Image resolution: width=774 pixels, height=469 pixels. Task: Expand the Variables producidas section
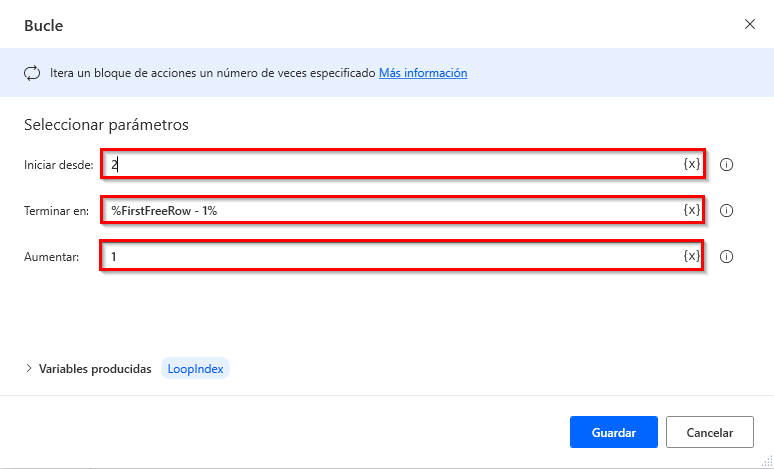(29, 368)
